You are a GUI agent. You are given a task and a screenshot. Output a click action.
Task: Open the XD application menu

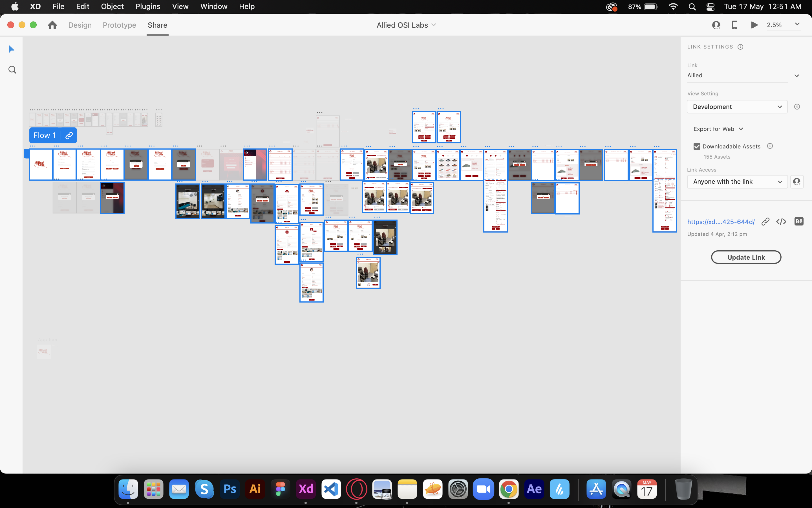click(35, 6)
